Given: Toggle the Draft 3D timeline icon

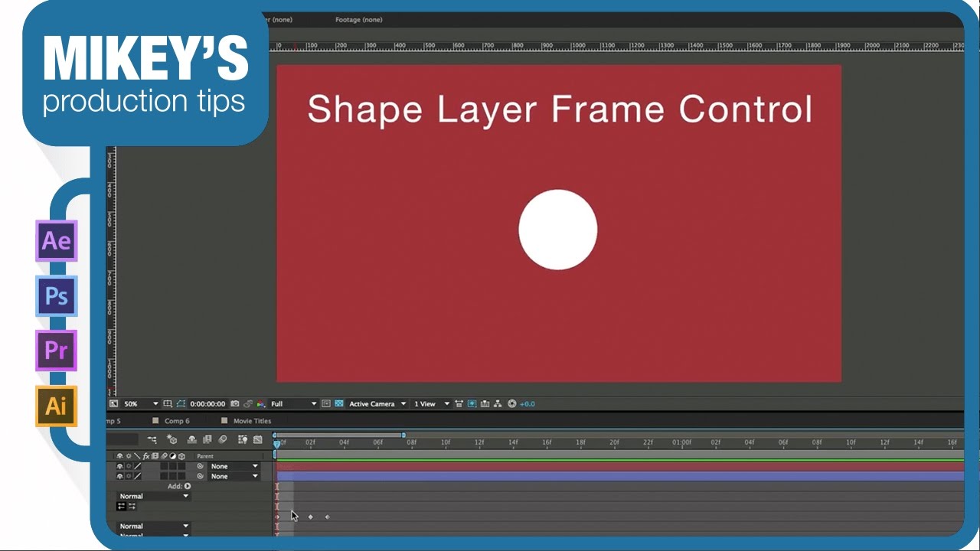Looking at the screenshot, I should click(171, 439).
